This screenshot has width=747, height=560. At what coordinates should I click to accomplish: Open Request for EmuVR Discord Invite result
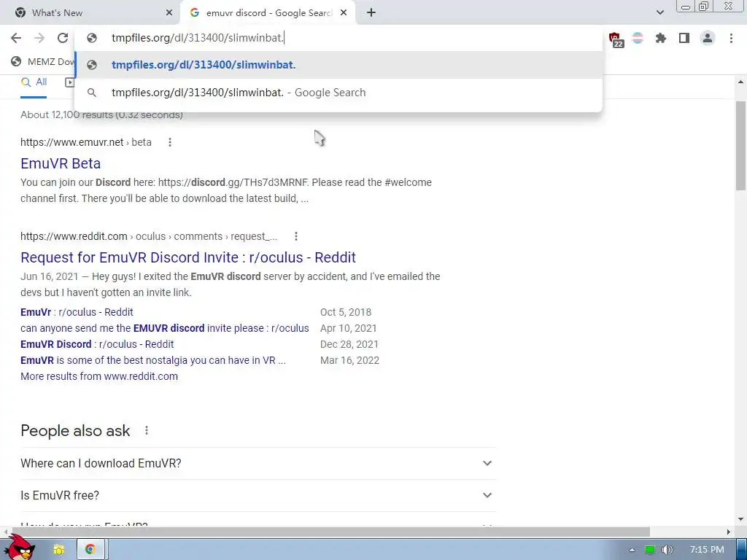click(188, 257)
